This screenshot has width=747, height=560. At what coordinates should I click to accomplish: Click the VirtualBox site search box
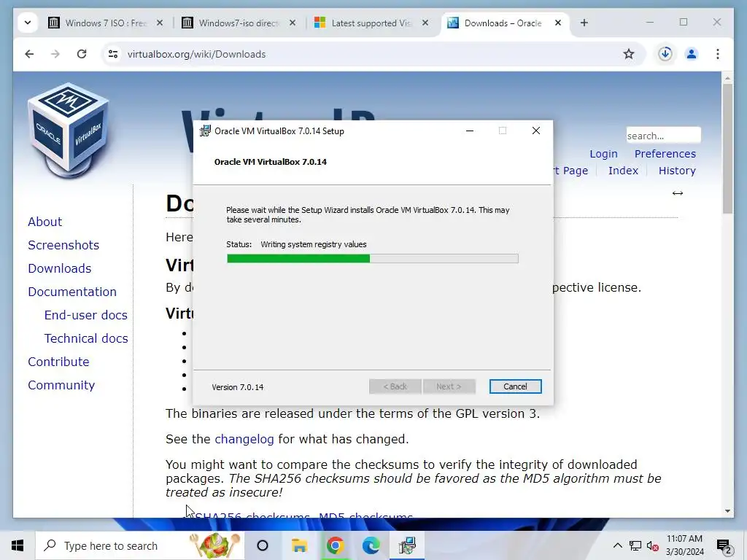coord(663,135)
